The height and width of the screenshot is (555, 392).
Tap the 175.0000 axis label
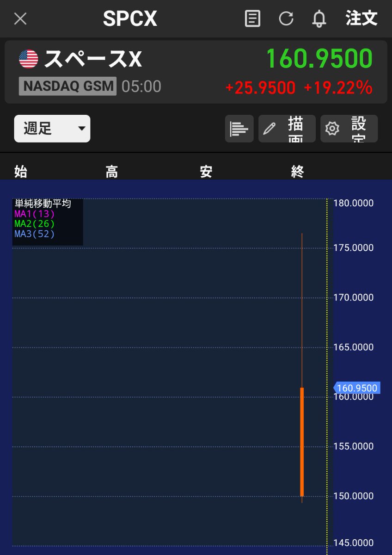pyautogui.click(x=354, y=248)
